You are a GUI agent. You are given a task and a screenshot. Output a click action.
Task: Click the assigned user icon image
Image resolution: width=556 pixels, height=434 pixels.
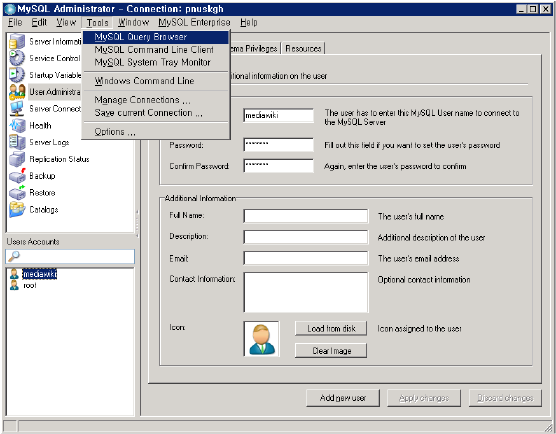[262, 339]
